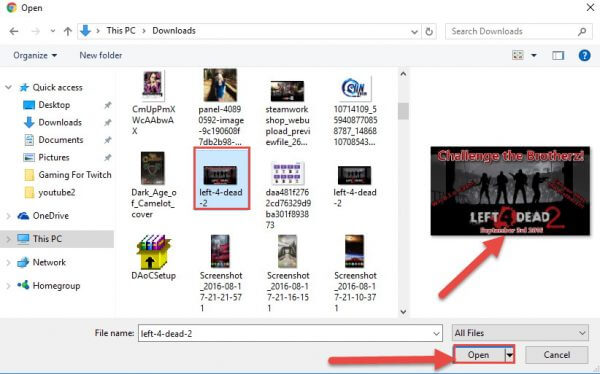Select the Dark_Age_of_Camelot_cover file
This screenshot has width=600, height=374.
(153, 185)
